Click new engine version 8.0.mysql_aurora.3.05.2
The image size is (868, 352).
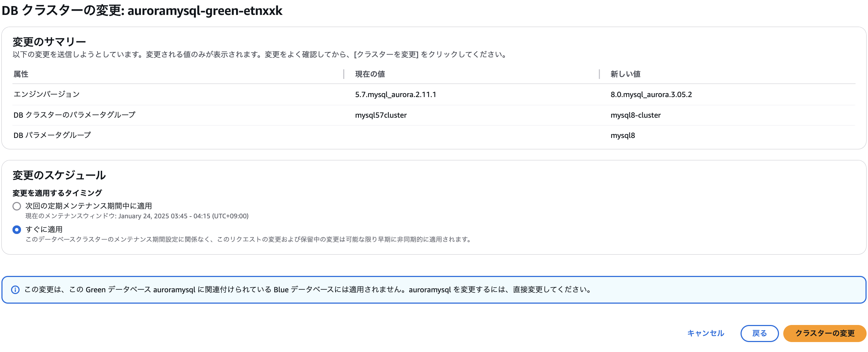[x=651, y=95]
